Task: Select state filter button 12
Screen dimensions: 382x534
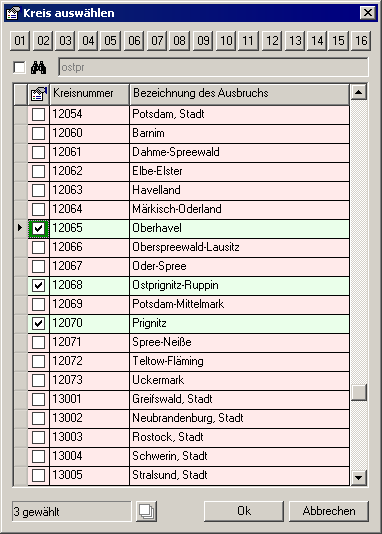Action: click(x=272, y=41)
